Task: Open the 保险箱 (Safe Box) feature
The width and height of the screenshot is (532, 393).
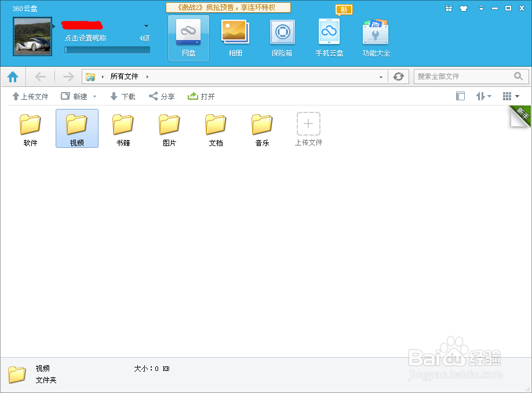Action: coord(282,36)
